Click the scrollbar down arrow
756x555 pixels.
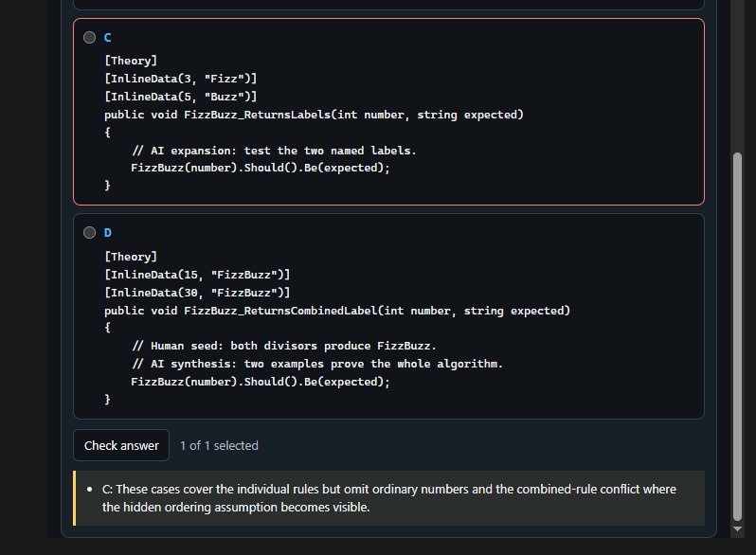coord(737,529)
